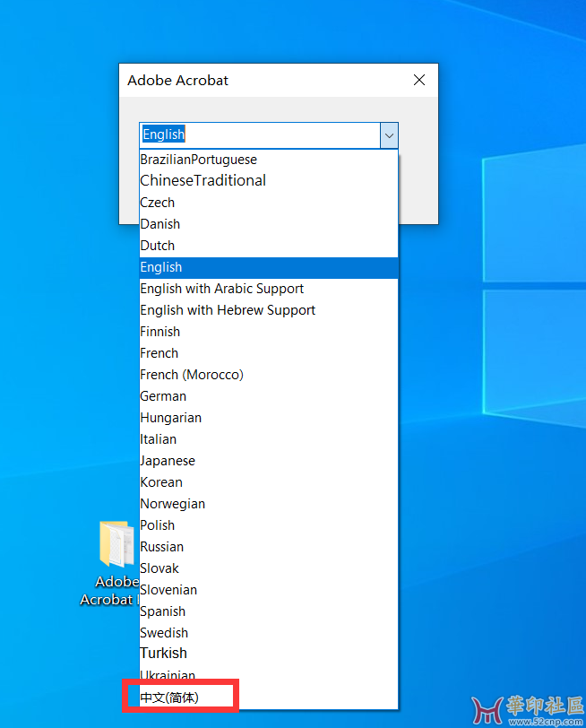This screenshot has height=728, width=586.
Task: Pick Korean from the list
Action: click(269, 482)
